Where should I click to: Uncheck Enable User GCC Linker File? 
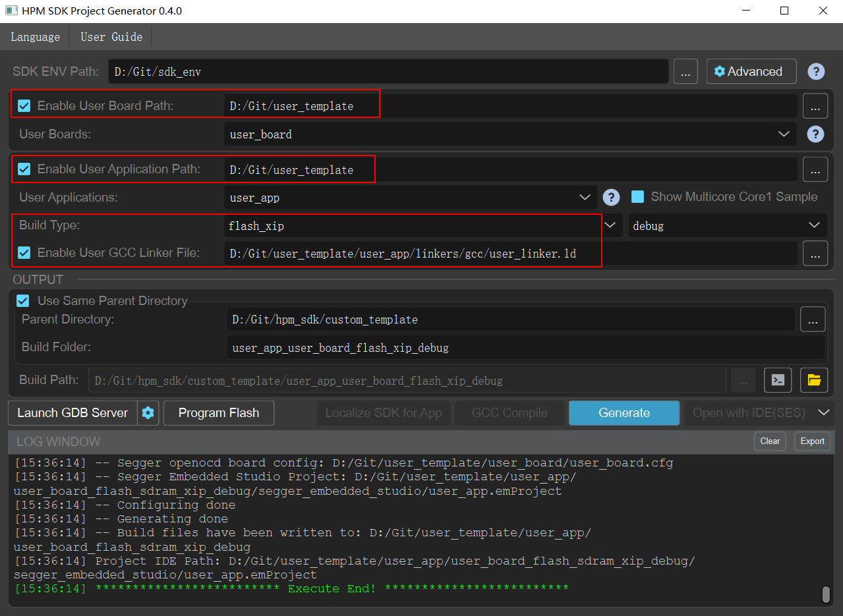click(24, 253)
